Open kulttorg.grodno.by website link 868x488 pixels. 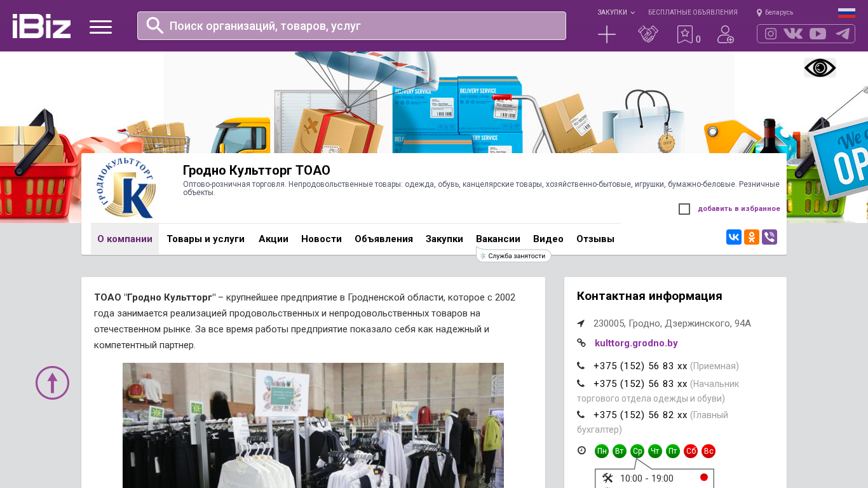pos(636,343)
